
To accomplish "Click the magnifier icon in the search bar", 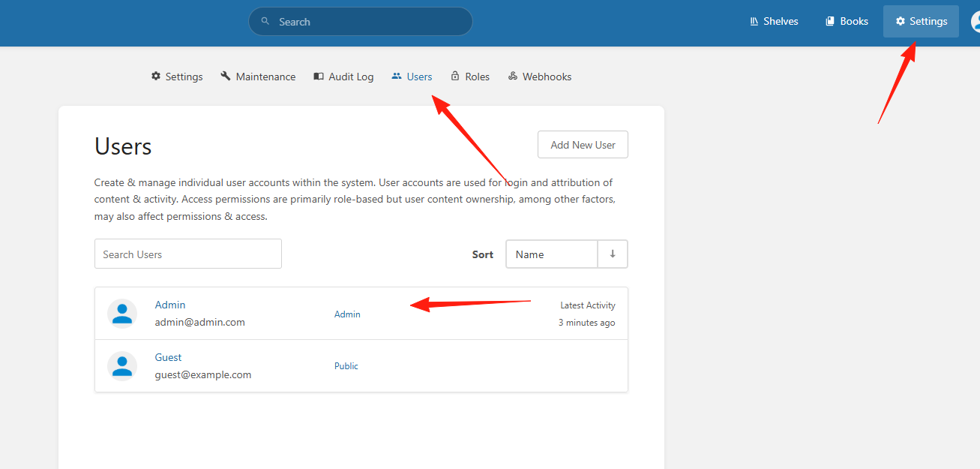I will [265, 22].
